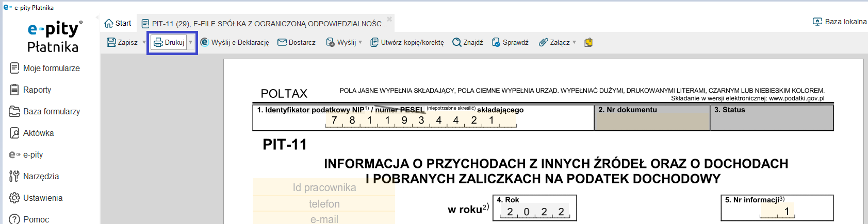This screenshot has width=868, height=224.
Task: Open the Baza lokalna database indicator
Action: tap(840, 22)
